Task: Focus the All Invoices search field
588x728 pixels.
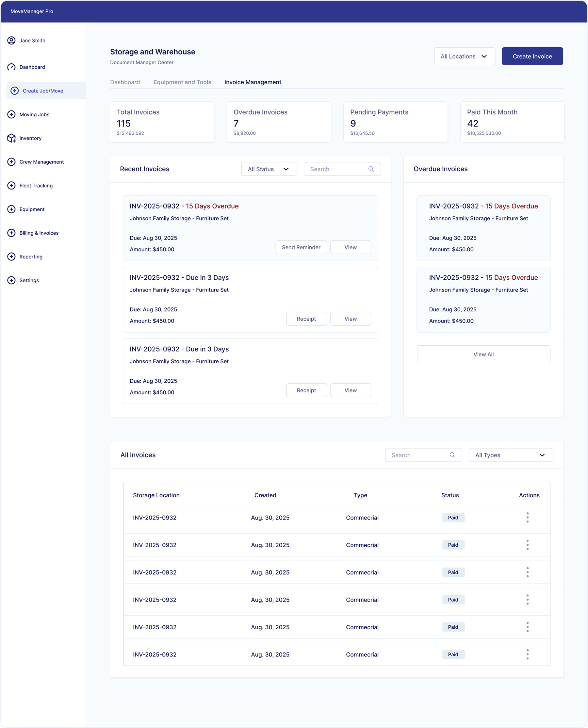Action: tap(418, 455)
